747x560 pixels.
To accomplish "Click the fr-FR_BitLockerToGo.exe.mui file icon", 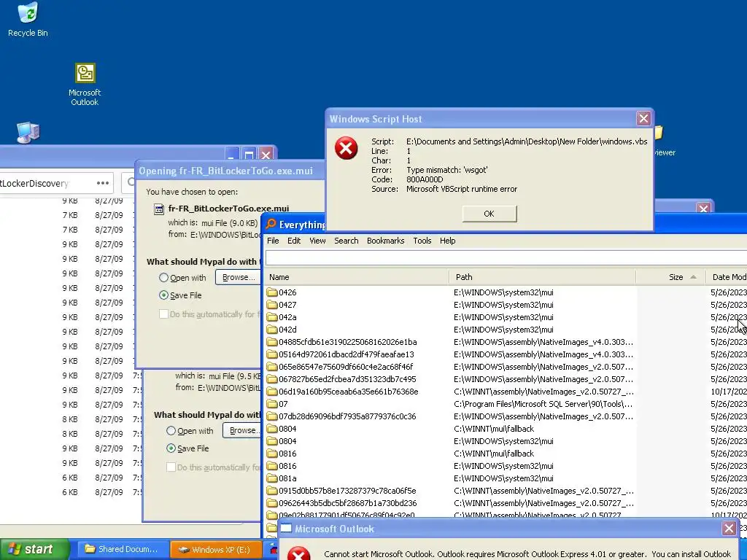I will click(158, 209).
